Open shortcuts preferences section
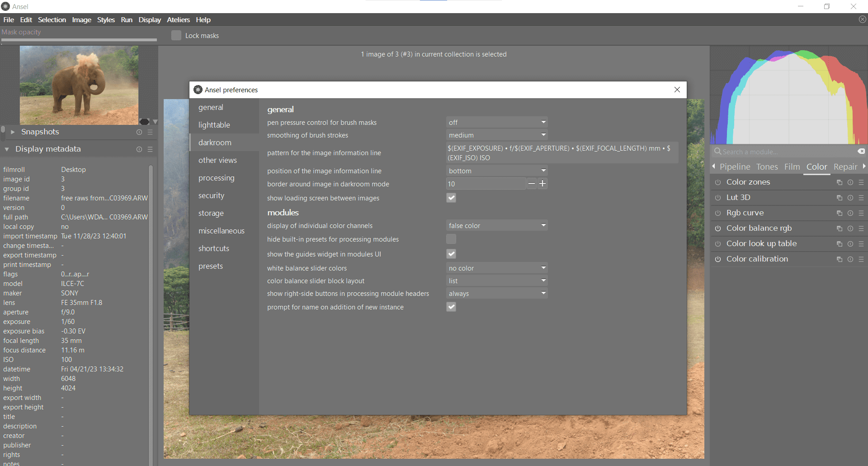Viewport: 868px width, 466px height. tap(224, 248)
